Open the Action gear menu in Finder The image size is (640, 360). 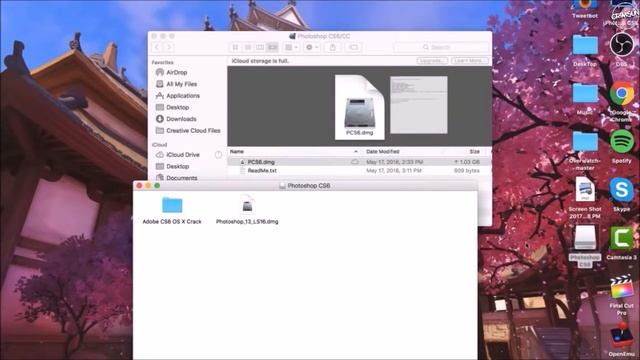(x=312, y=47)
